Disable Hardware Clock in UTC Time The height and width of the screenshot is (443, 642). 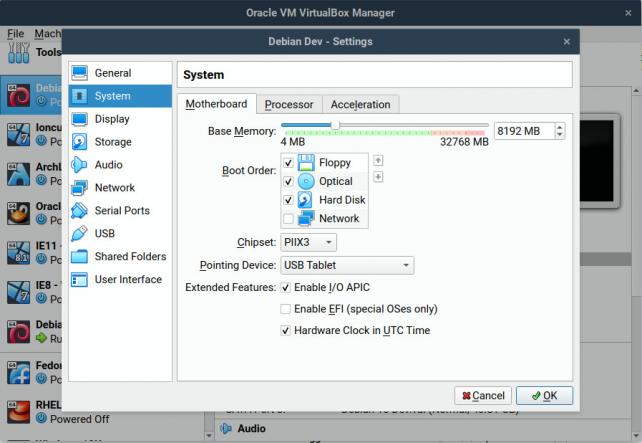(285, 330)
